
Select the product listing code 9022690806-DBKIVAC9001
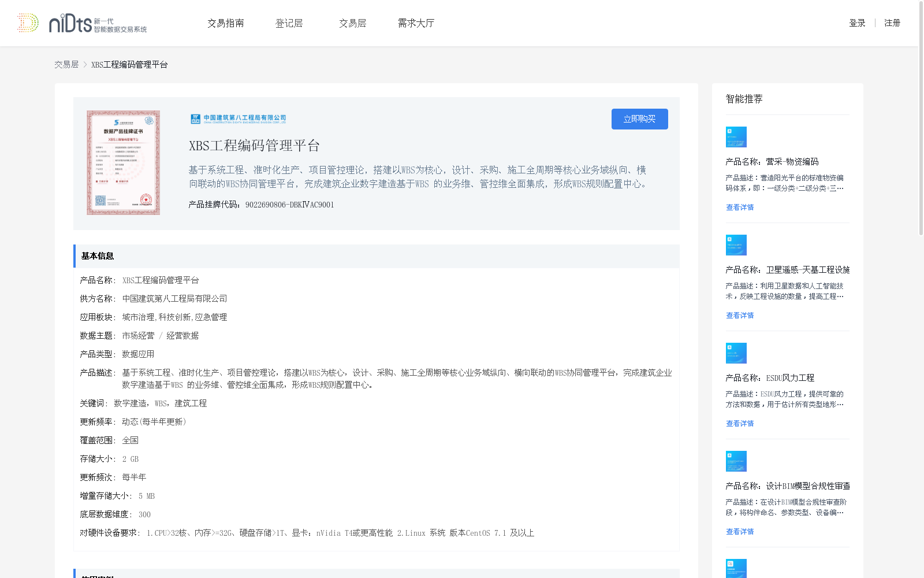point(289,205)
